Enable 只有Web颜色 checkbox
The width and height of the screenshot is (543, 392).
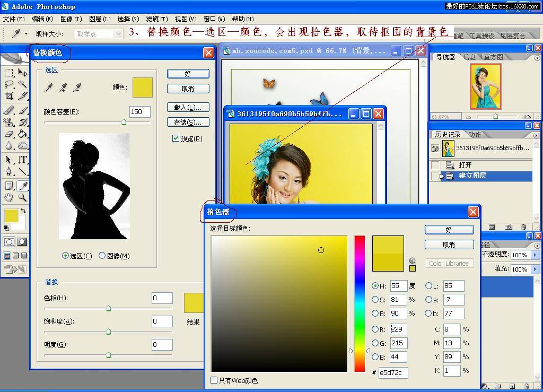(214, 380)
